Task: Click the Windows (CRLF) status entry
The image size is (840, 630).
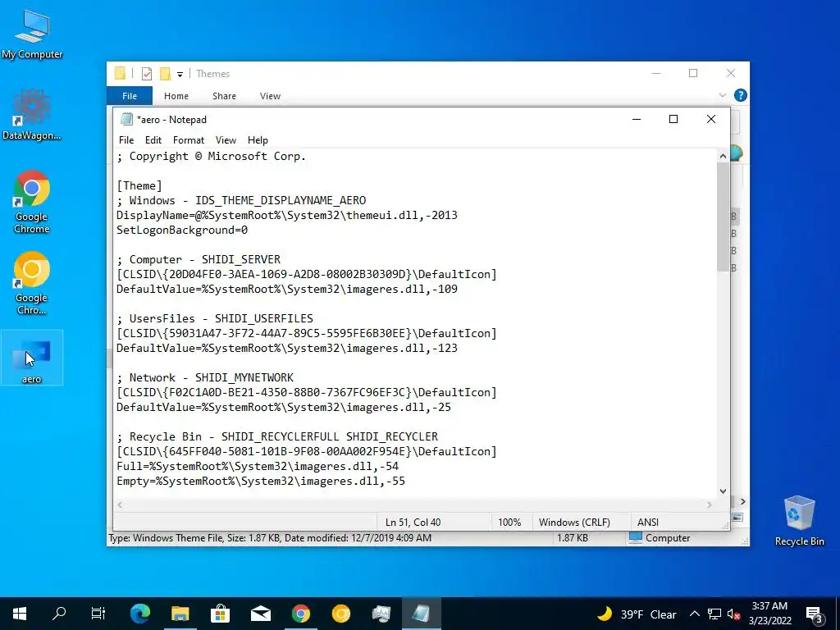Action: [574, 523]
